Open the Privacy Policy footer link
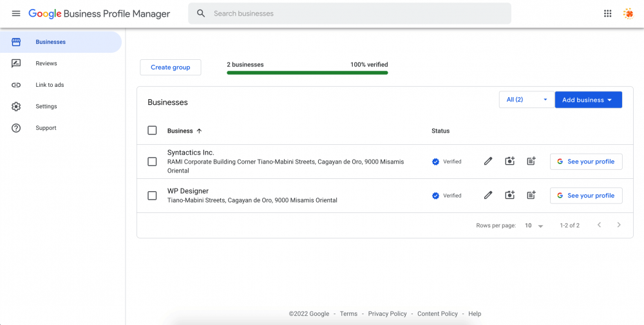Image resolution: width=644 pixels, height=325 pixels. [x=387, y=313]
